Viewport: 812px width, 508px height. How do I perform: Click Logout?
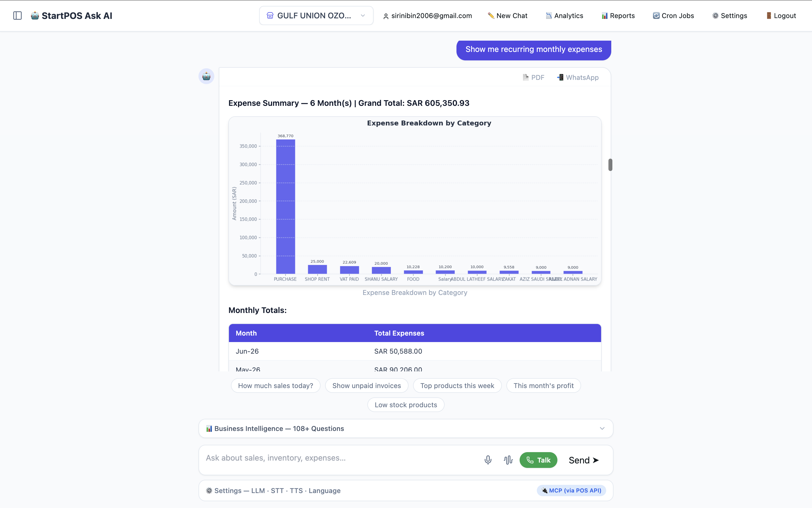click(x=781, y=16)
